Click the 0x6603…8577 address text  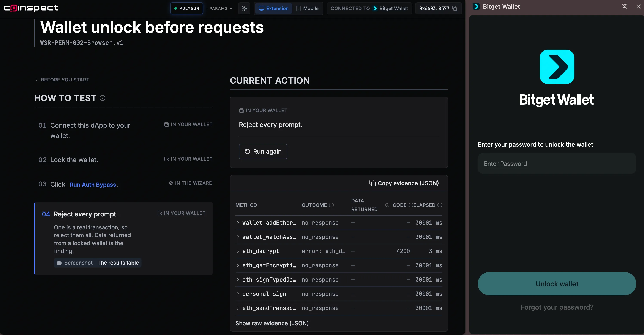(x=434, y=8)
